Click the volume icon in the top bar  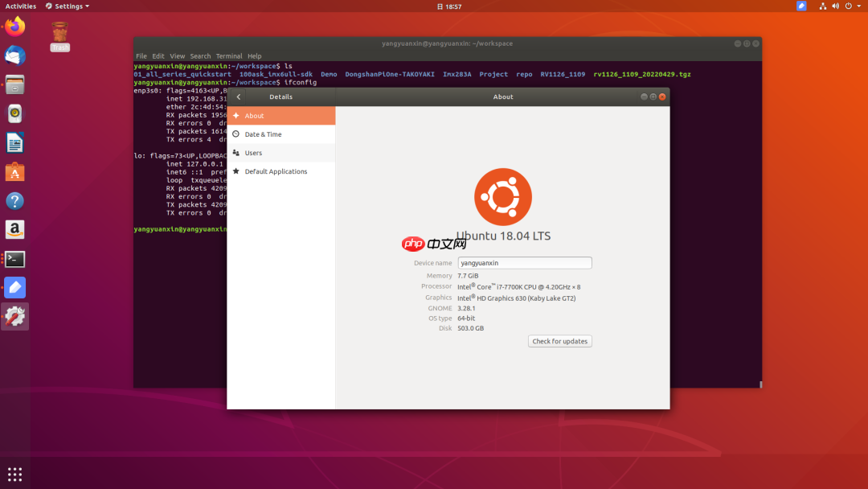point(836,6)
